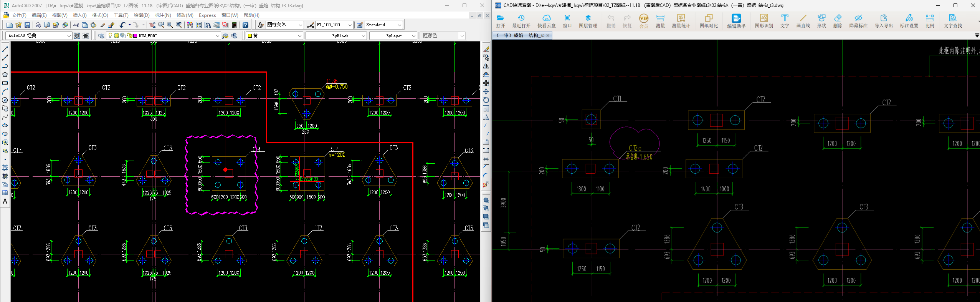Open the Layer Properties Manager icon
980x302 pixels.
click(x=101, y=36)
